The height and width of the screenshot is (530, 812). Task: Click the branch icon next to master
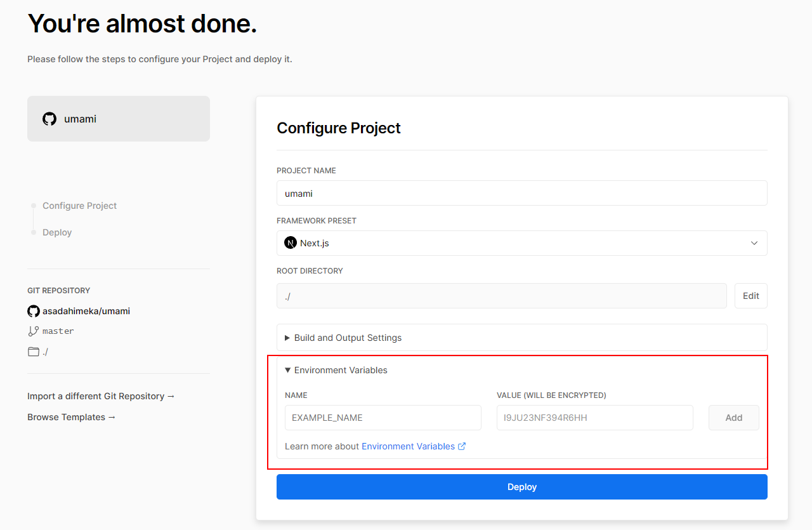(34, 331)
